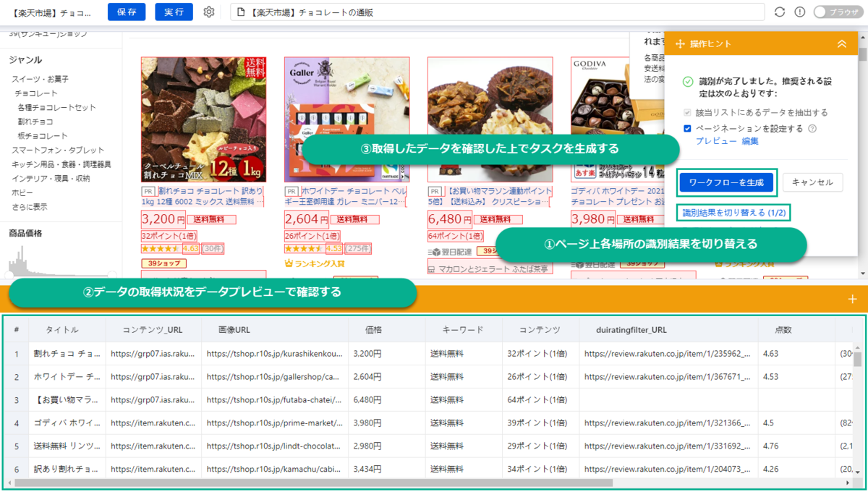The image size is (868, 492).
Task: Toggle the ブラウザ mode switch
Action: pyautogui.click(x=837, y=12)
